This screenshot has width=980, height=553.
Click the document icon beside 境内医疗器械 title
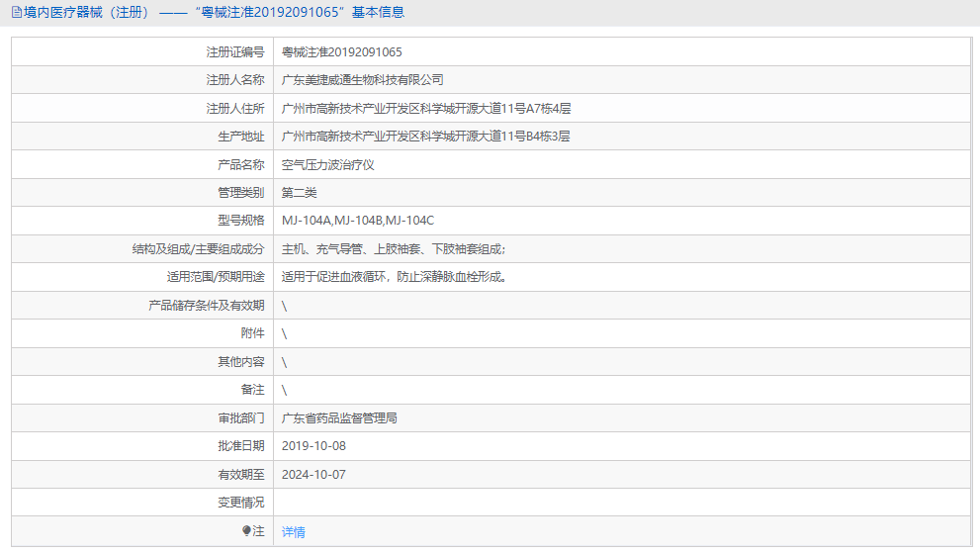(x=17, y=13)
